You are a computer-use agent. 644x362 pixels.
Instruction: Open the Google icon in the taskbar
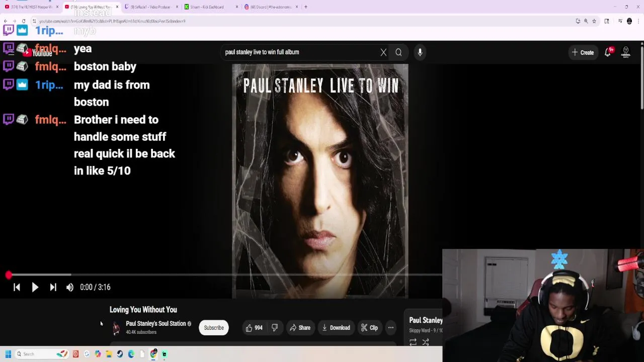(87, 354)
